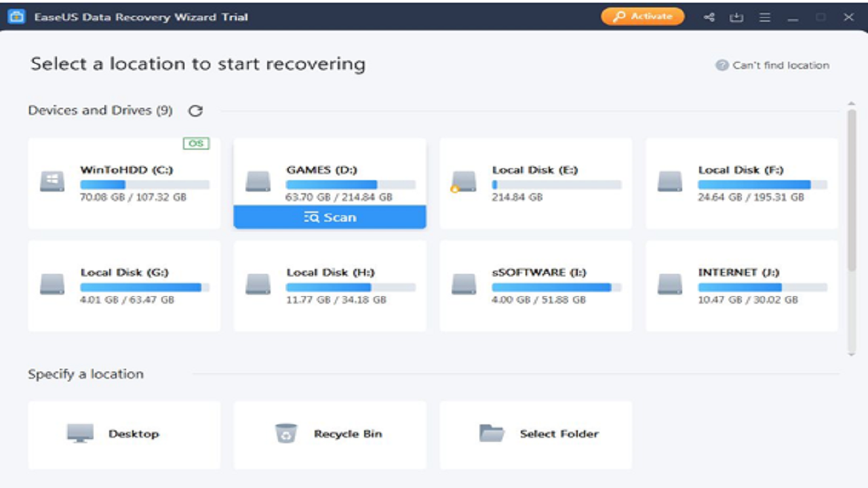The height and width of the screenshot is (488, 868).
Task: Click the WinToHDD (C:) drive name
Action: 127,170
